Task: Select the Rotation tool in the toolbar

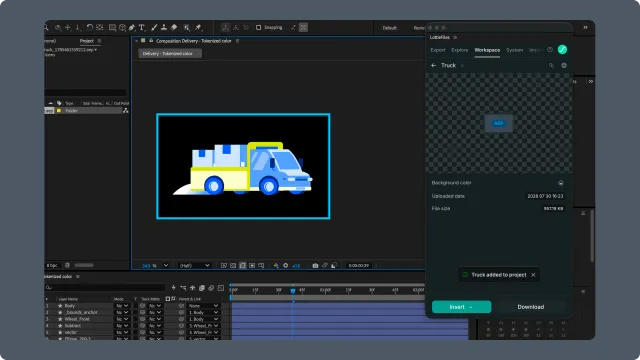Action: tap(89, 27)
